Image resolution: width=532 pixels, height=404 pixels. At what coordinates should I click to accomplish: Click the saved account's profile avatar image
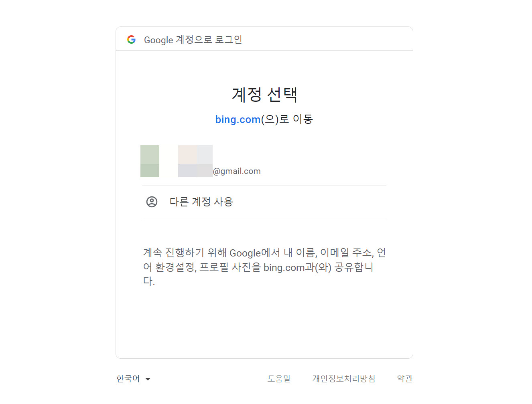tap(150, 161)
